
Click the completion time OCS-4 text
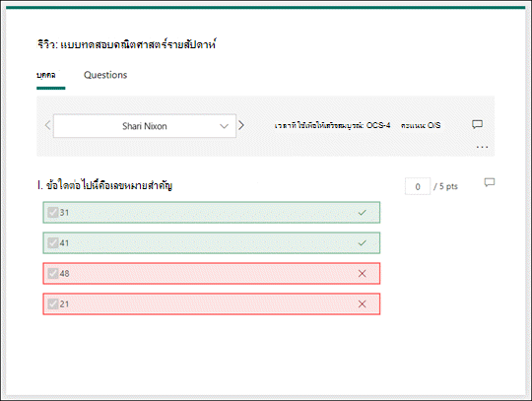coord(332,125)
